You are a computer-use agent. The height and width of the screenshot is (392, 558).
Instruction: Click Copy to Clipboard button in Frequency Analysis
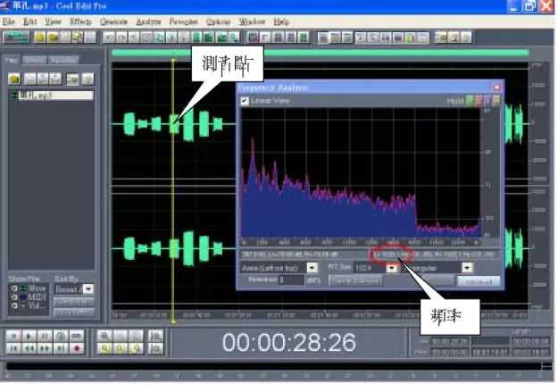tap(354, 280)
